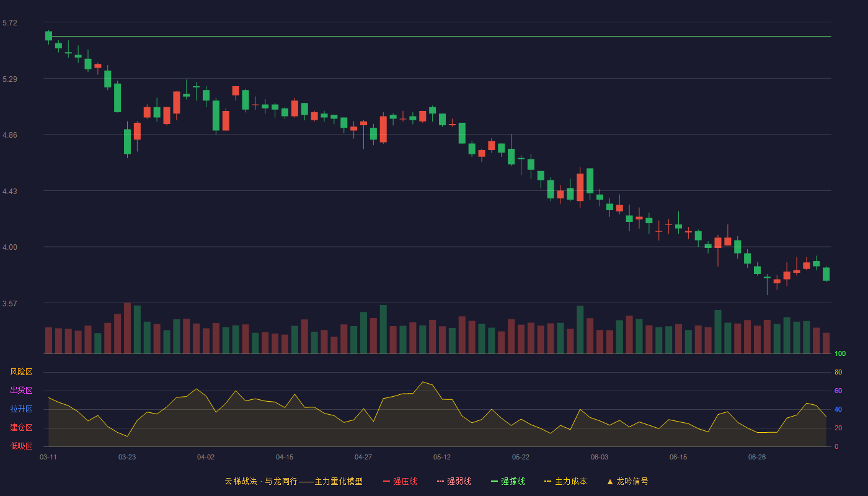The width and height of the screenshot is (868, 496).
Task: Select the 建仓区 zone label
Action: coord(21,428)
